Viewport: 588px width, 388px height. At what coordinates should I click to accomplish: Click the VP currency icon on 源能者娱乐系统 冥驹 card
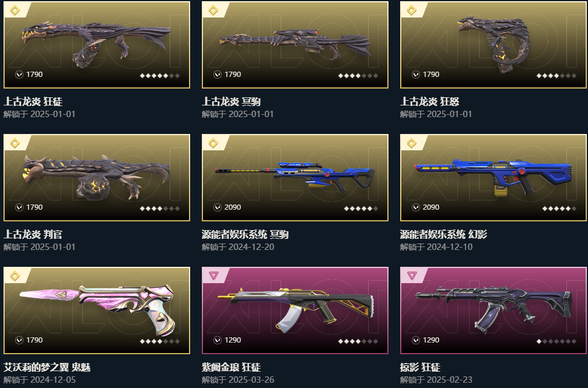point(218,207)
